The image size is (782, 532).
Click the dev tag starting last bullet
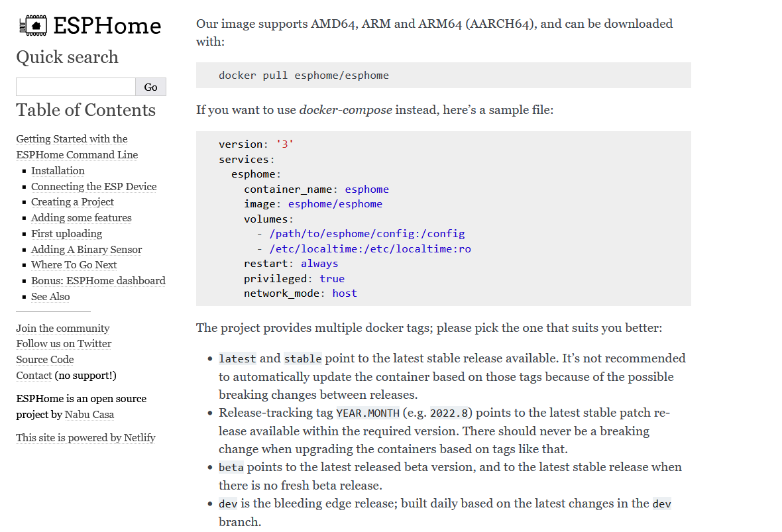pyautogui.click(x=228, y=504)
